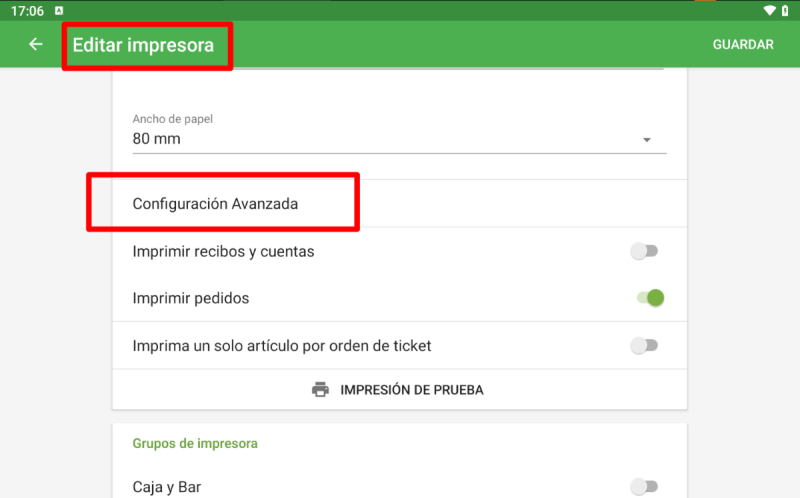Tap the Ancho de papel label
The height and width of the screenshot is (498, 800).
pyautogui.click(x=172, y=119)
